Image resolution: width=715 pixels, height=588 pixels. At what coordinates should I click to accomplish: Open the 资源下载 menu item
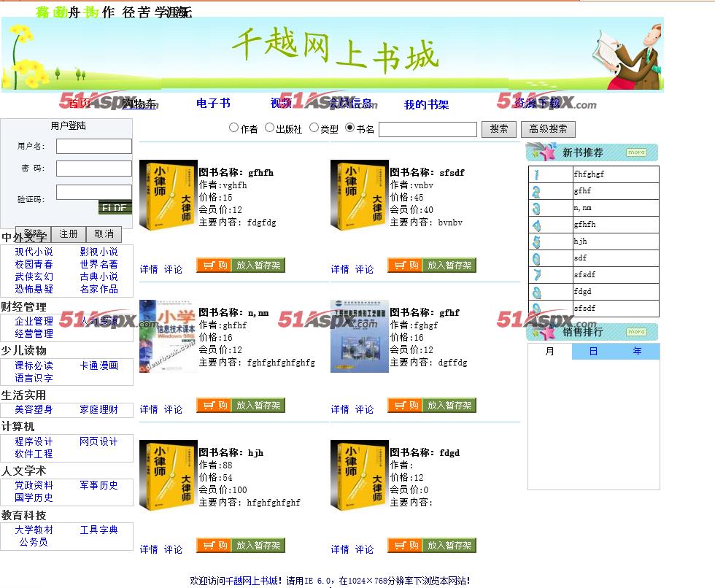(537, 104)
